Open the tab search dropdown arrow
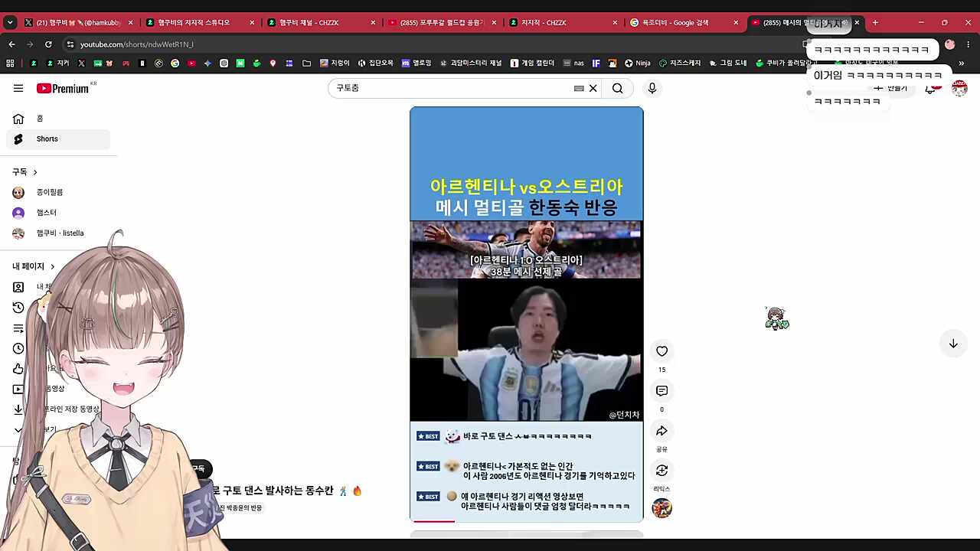Viewport: 980px width, 551px height. [x=10, y=23]
